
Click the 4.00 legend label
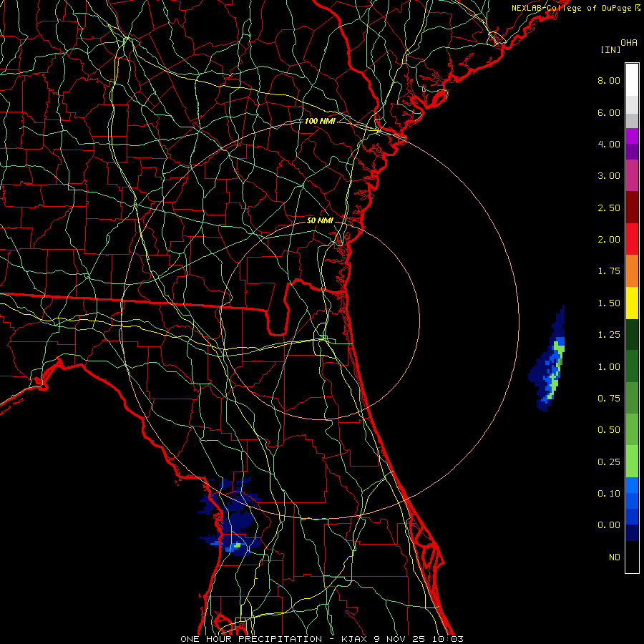tap(609, 144)
